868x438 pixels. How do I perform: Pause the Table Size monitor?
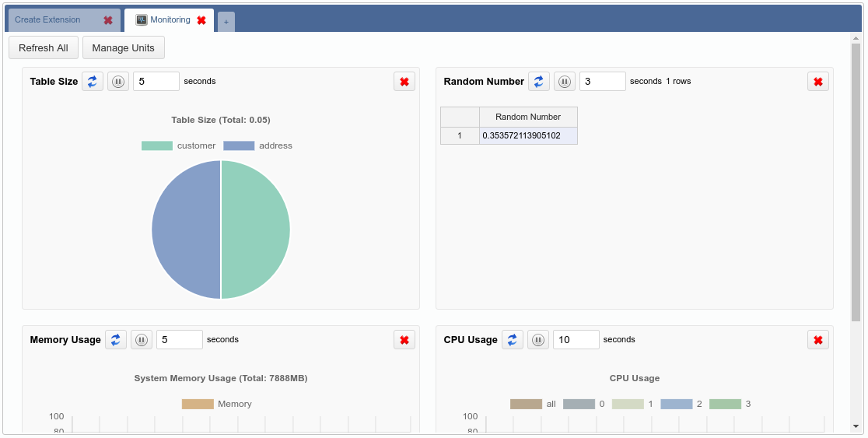click(x=118, y=82)
